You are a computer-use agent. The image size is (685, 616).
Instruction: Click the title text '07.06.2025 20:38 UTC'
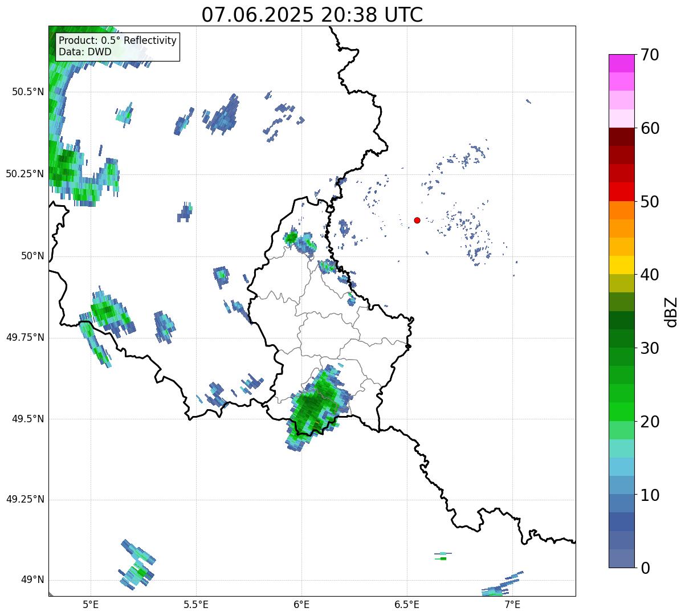click(x=312, y=15)
